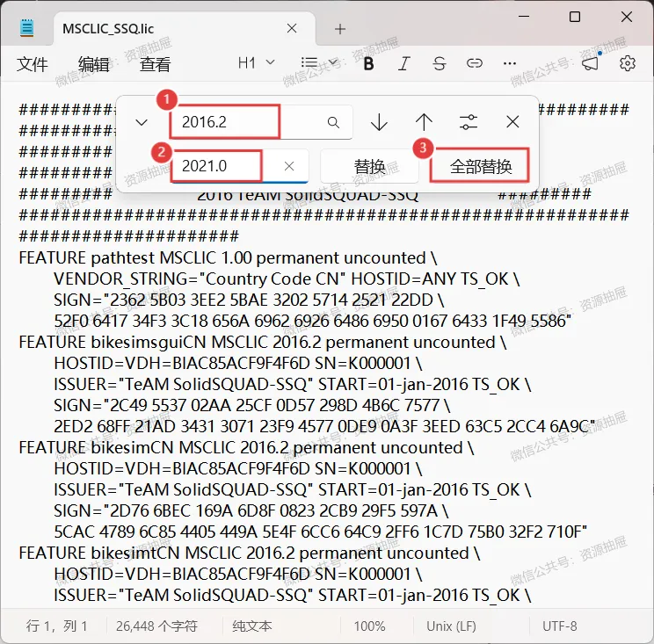Click the Unix (LF) line ending indicator

click(451, 626)
